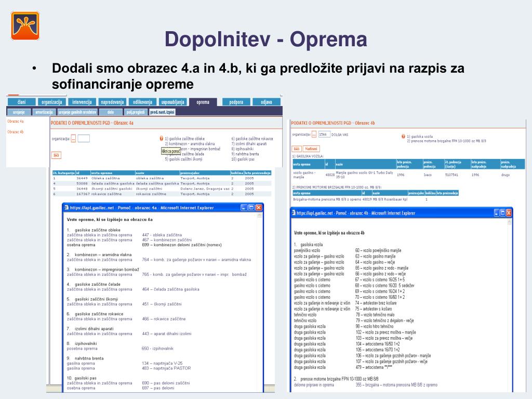The image size is (532, 399).
Task: Click the orange help icon on Obrazec 4a form
Action: (x=162, y=138)
